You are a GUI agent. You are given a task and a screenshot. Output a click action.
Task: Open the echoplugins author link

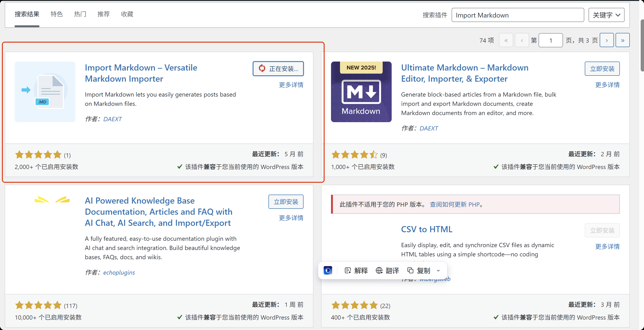pos(119,272)
